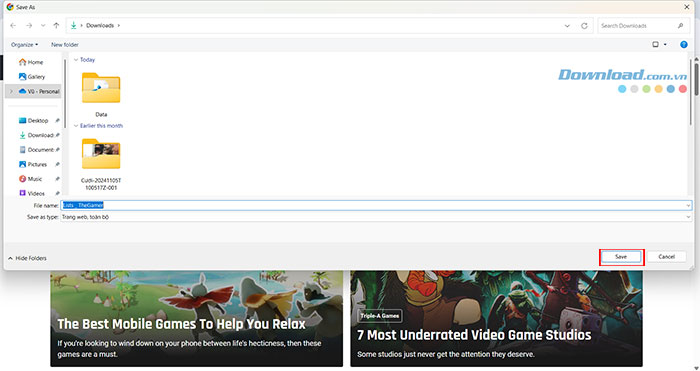Go up one folder level
Image resolution: width=700 pixels, height=371 pixels.
pos(56,26)
